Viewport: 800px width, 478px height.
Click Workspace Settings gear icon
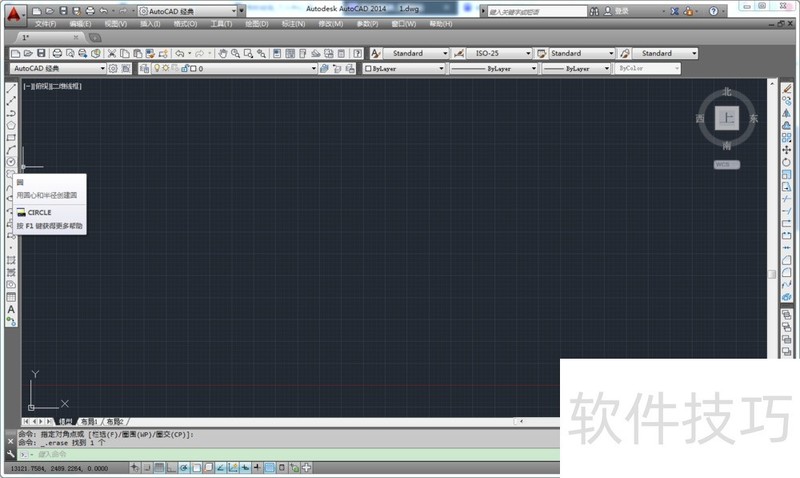point(113,68)
